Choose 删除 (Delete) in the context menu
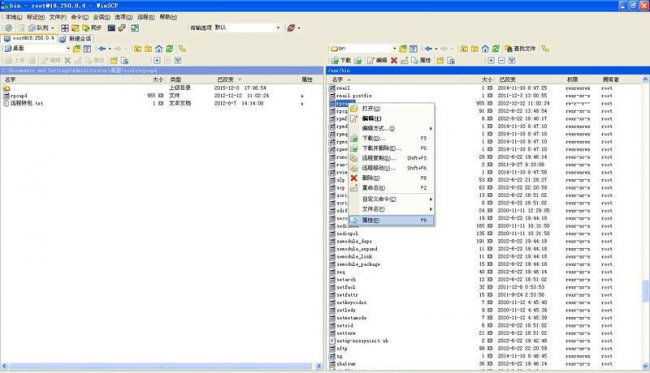 (x=392, y=178)
